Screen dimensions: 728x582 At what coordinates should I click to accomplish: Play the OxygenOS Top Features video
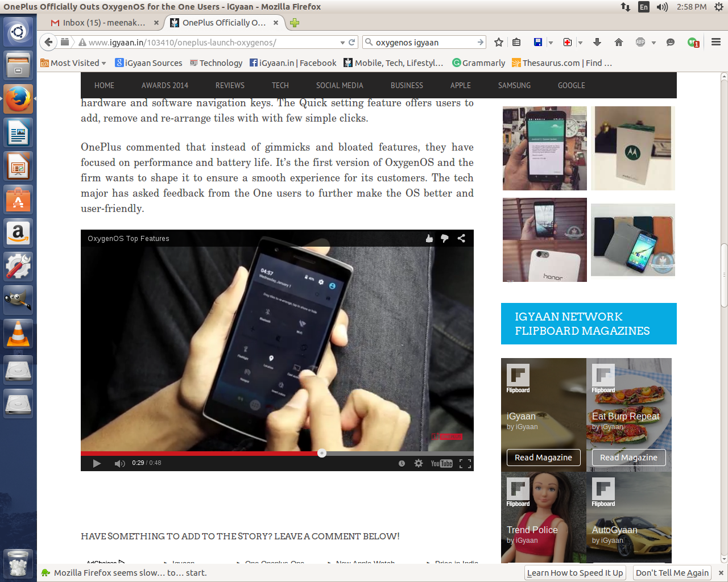click(x=97, y=463)
